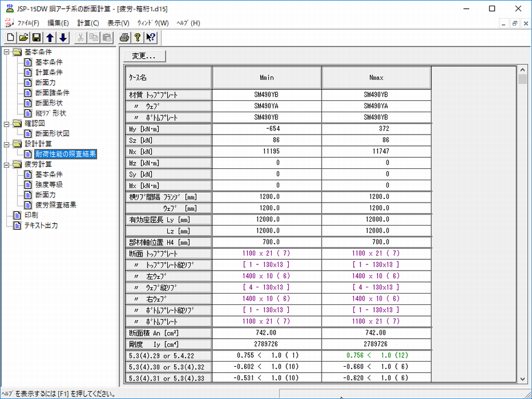532x399 pixels.
Task: Select 疲労照査結果 tree item
Action: pyautogui.click(x=56, y=205)
